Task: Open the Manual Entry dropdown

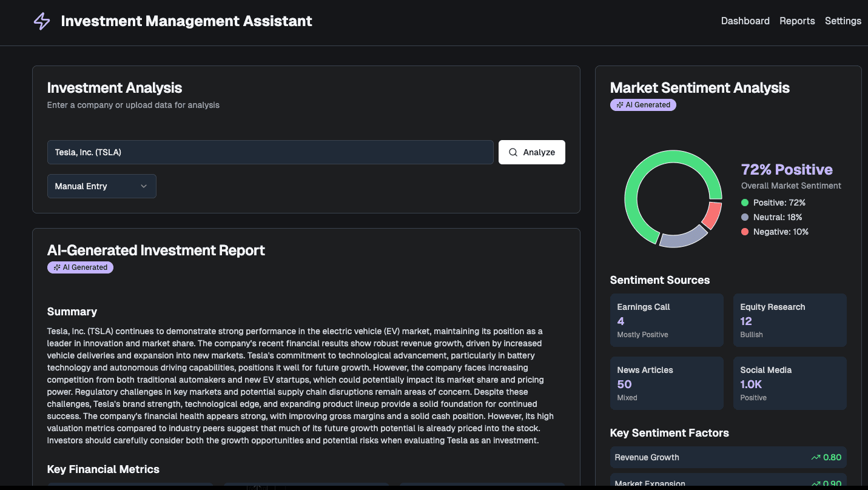Action: [x=101, y=186]
